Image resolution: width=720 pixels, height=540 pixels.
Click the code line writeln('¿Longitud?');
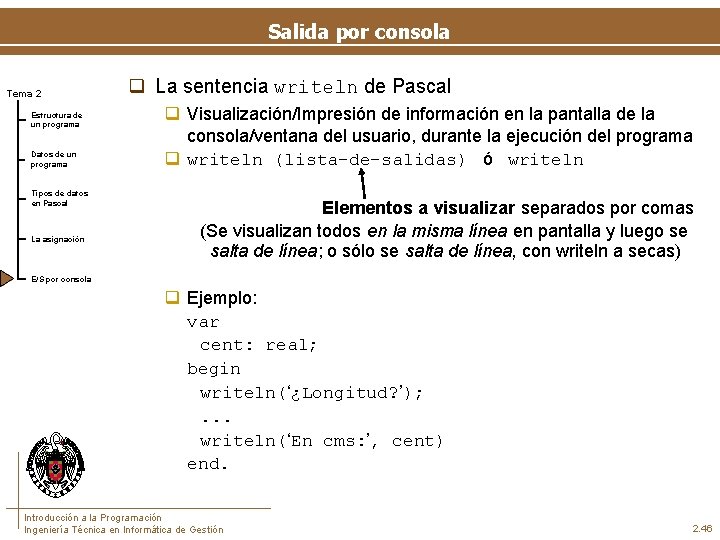click(x=311, y=394)
